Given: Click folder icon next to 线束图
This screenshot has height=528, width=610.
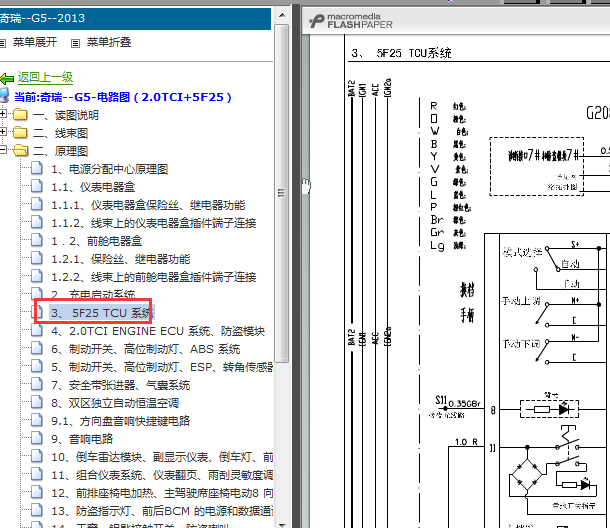Looking at the screenshot, I should click(20, 133).
